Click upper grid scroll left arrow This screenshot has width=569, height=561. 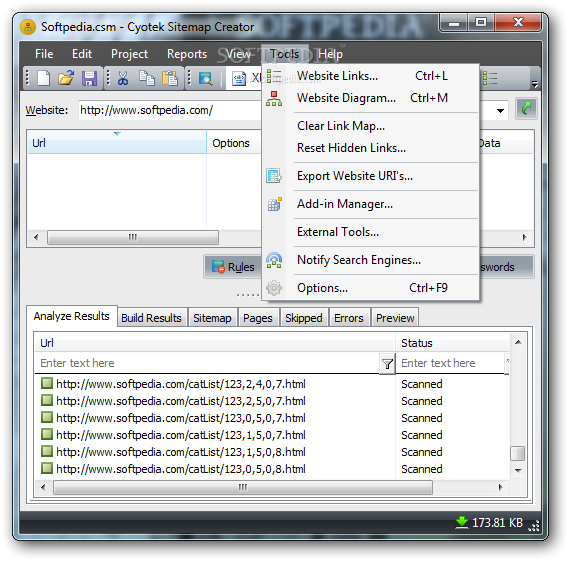pyautogui.click(x=36, y=237)
